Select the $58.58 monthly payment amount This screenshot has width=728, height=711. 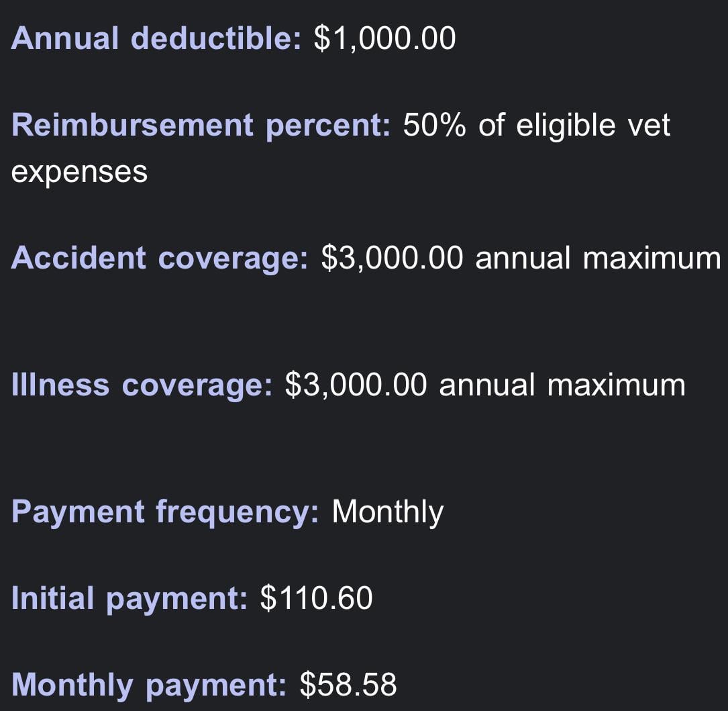(348, 685)
